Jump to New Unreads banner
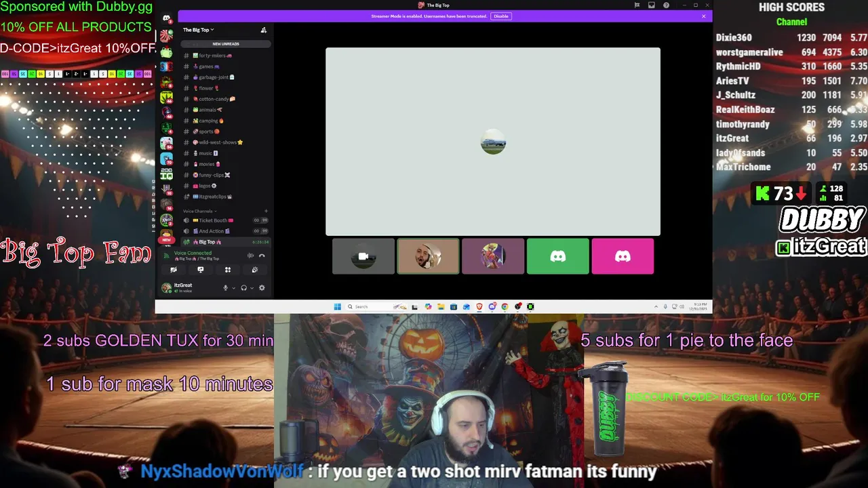Viewport: 868px width, 488px height. pos(226,44)
